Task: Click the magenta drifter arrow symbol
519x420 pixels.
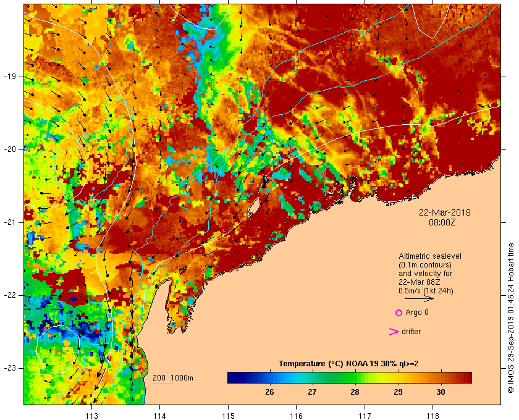Action: tap(394, 332)
